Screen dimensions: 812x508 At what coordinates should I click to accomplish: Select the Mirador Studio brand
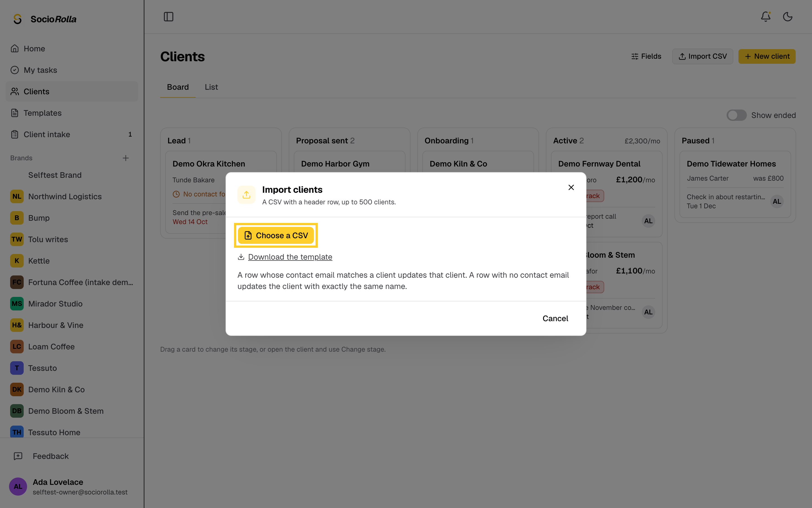[72, 304]
